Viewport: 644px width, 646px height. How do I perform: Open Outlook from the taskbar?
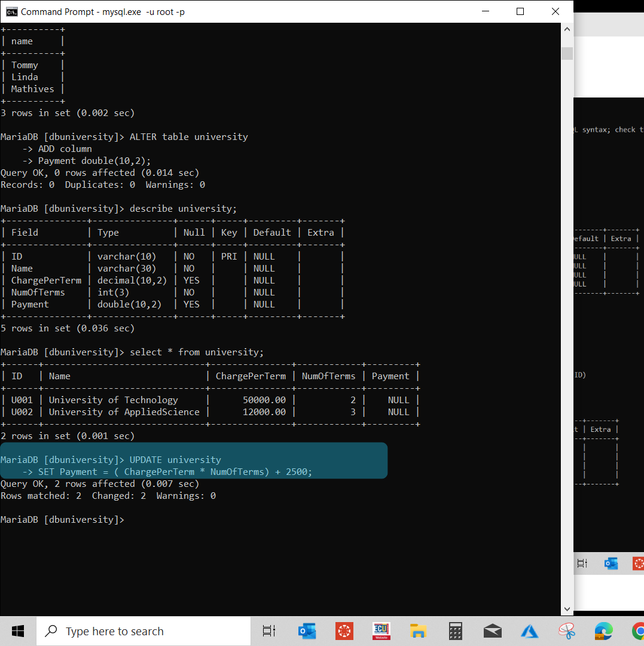[307, 630]
